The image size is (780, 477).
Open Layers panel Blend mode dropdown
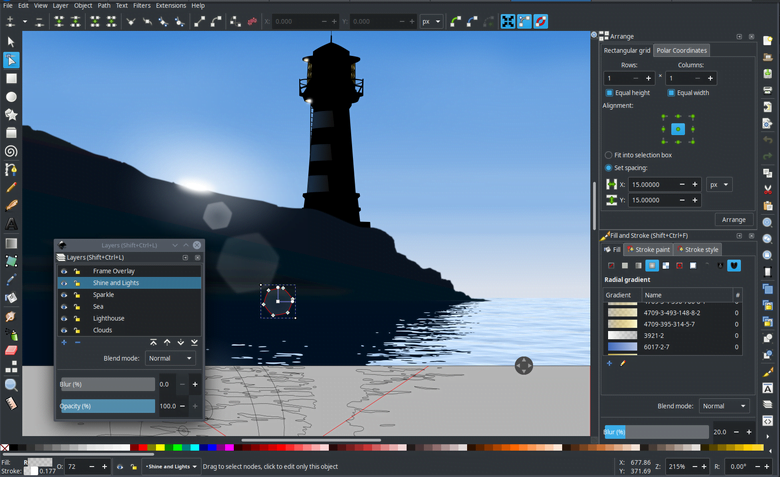point(171,358)
